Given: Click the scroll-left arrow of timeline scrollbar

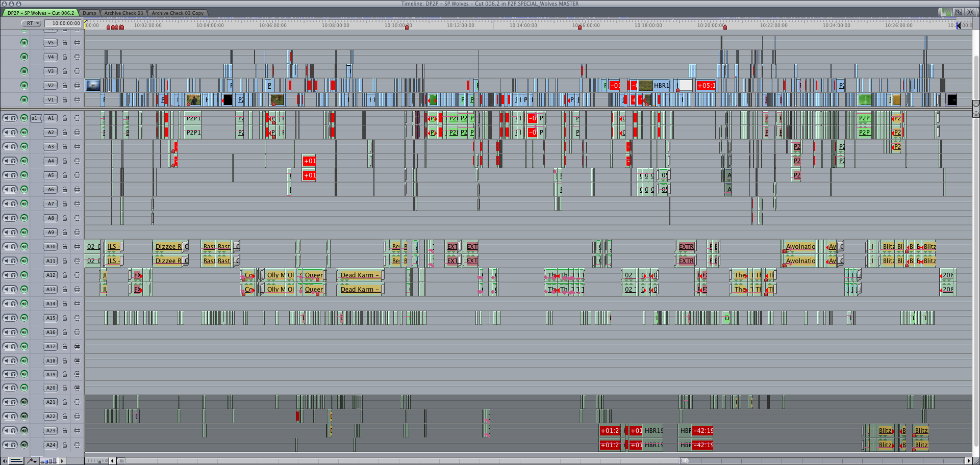Looking at the screenshot, I should pyautogui.click(x=113, y=461).
